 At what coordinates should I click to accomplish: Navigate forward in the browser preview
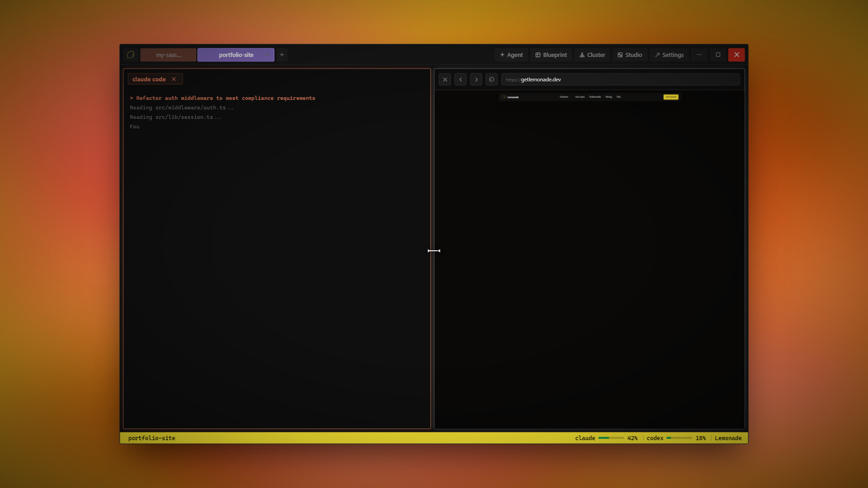pyautogui.click(x=476, y=79)
